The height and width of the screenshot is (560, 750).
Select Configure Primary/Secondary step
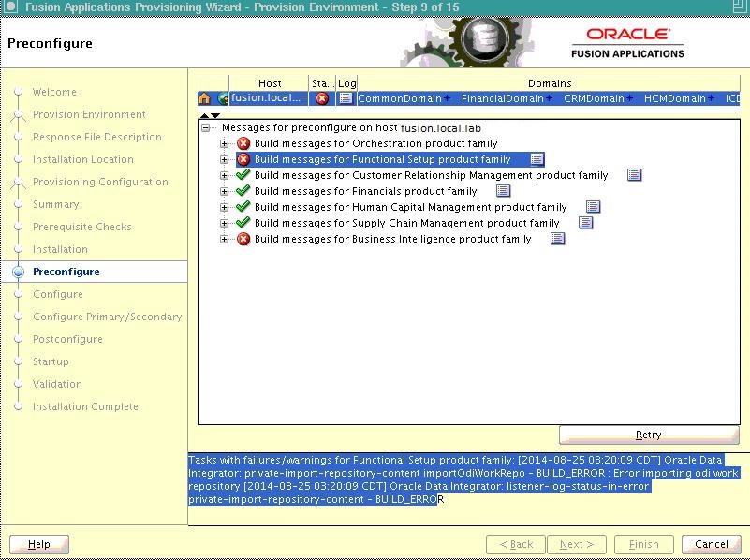(x=108, y=317)
